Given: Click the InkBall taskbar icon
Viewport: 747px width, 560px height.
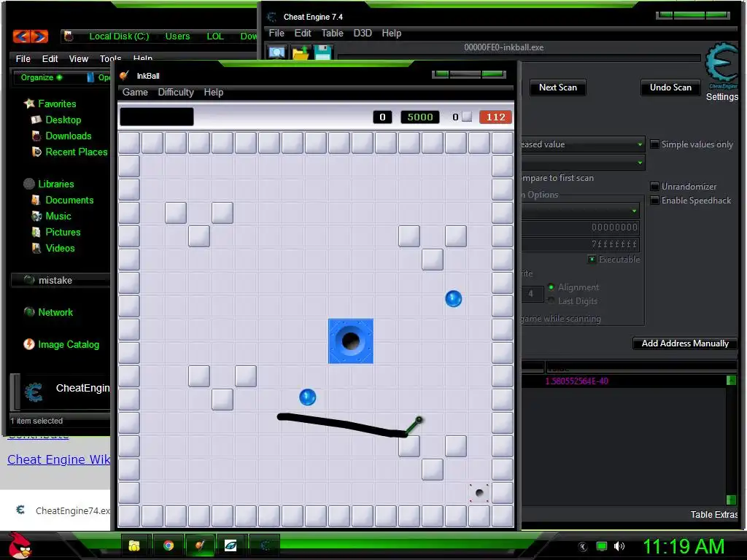Looking at the screenshot, I should tap(200, 545).
